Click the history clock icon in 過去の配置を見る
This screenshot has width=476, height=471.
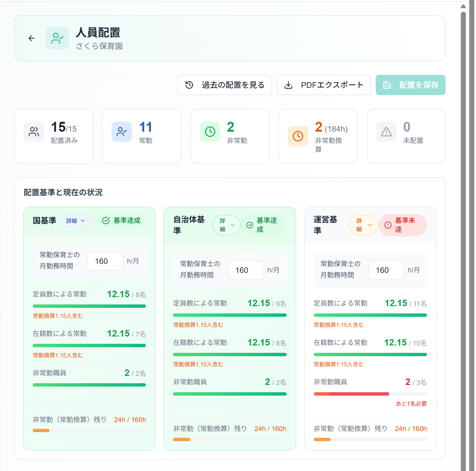tap(189, 85)
